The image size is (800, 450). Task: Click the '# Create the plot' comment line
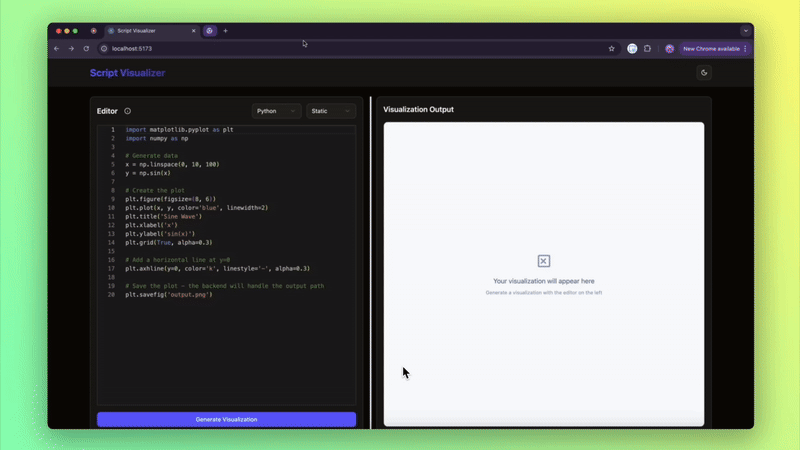[155, 190]
